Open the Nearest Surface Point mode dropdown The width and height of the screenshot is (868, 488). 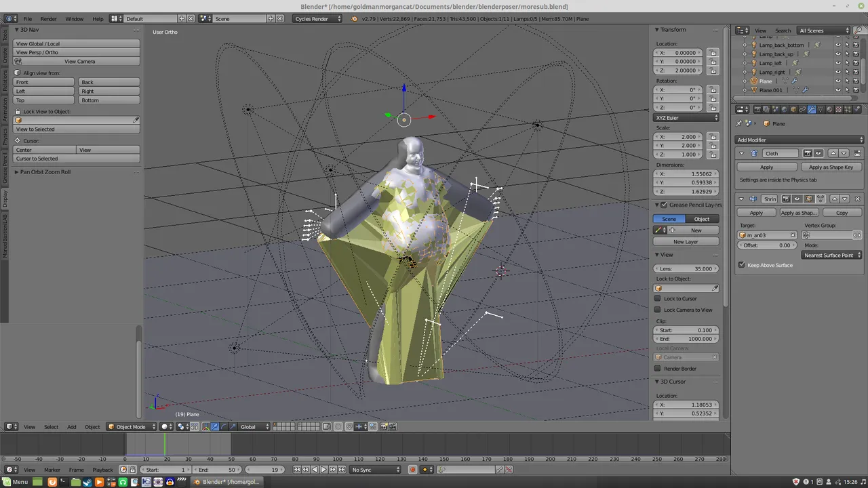tap(831, 256)
